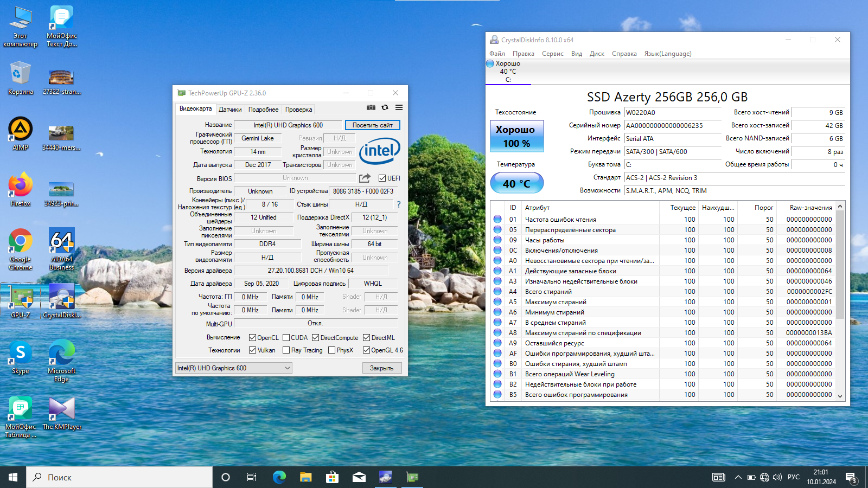This screenshot has width=868, height=488.
Task: Show hidden system tray icons chevron
Action: pos(738,477)
